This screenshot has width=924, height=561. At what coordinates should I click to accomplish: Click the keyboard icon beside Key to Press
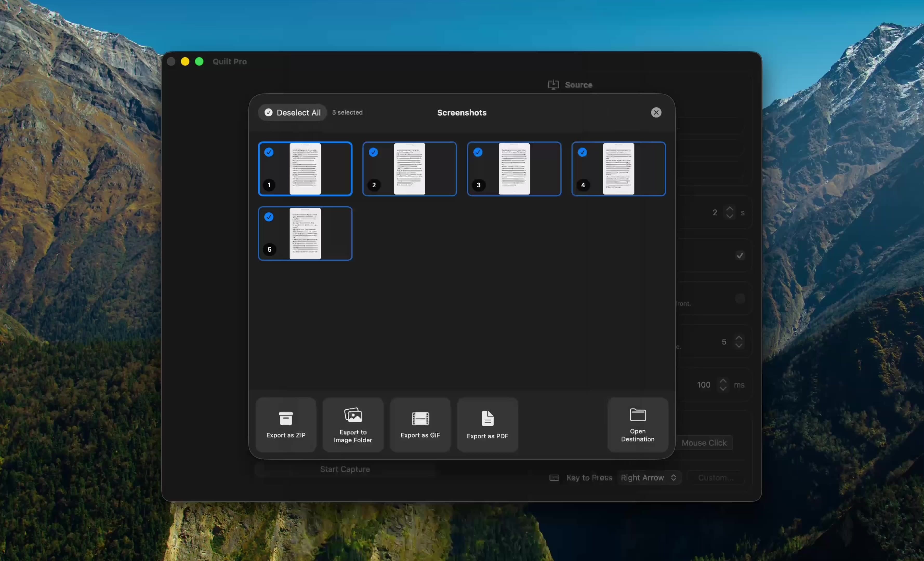pyautogui.click(x=554, y=477)
